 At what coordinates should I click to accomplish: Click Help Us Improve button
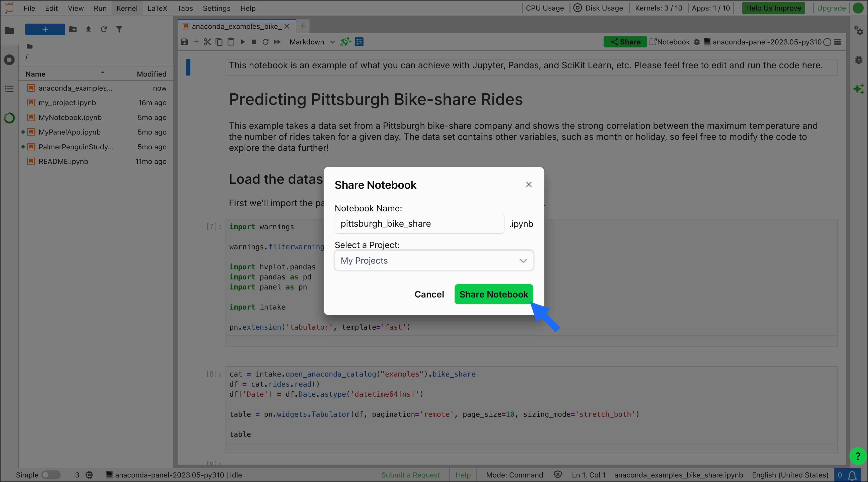(773, 8)
